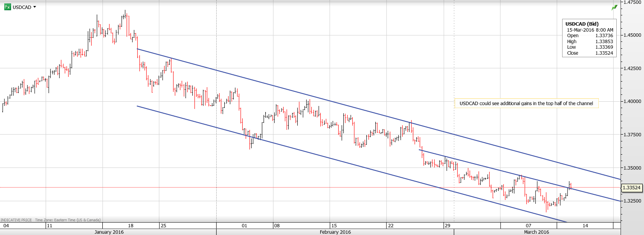Click the current price label 1.33524
644x235 pixels.
[x=632, y=187]
